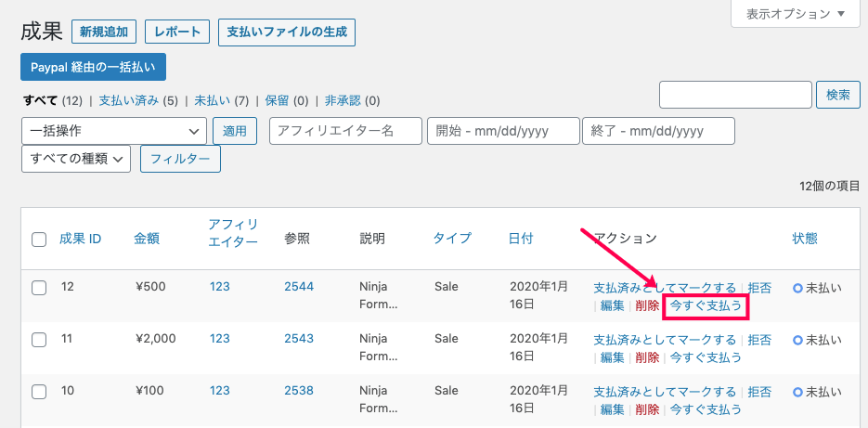Generate payout file via 支払いファイルの生成
This screenshot has height=428, width=868.
[287, 32]
